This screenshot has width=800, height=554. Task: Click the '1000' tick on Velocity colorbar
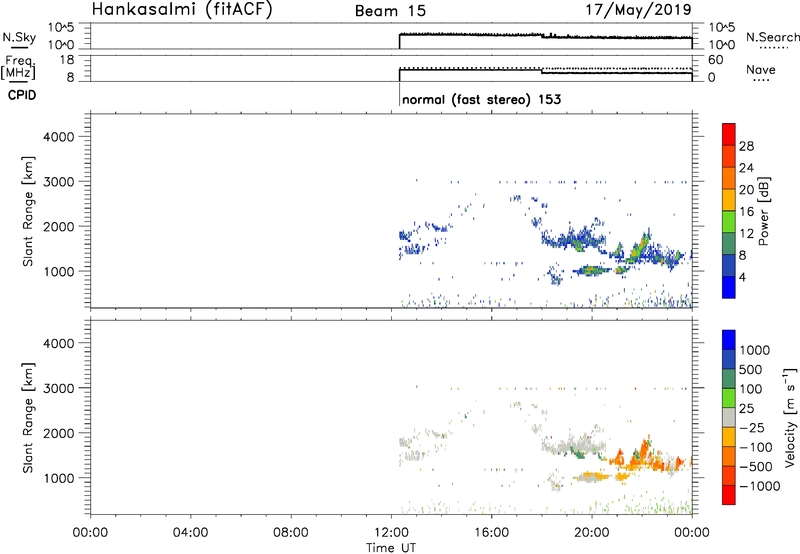coord(754,350)
